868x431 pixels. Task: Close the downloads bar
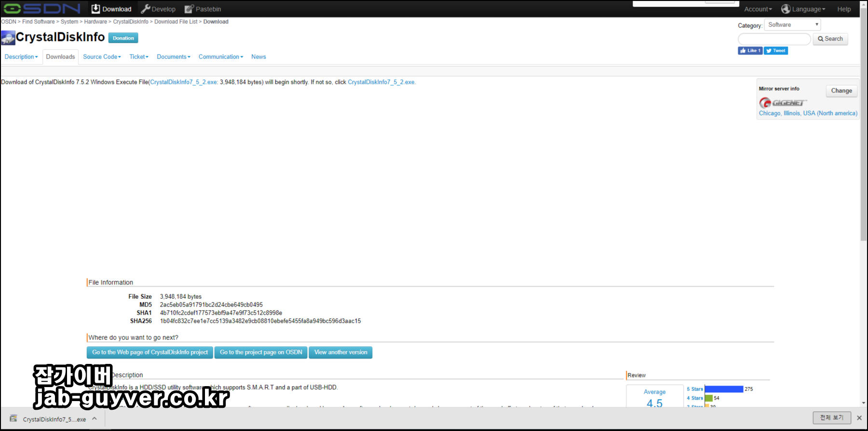pyautogui.click(x=859, y=418)
